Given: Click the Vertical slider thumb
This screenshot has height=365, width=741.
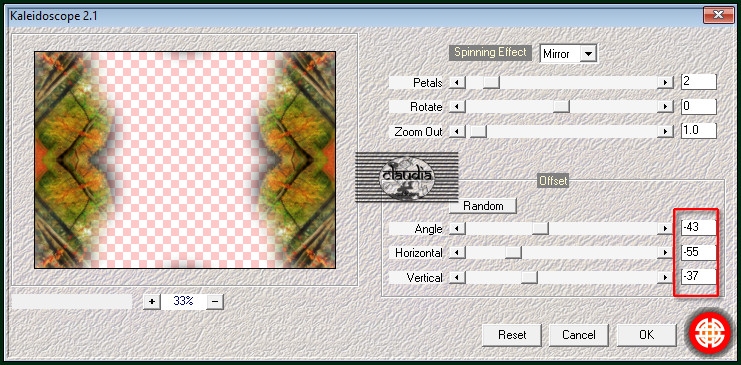Looking at the screenshot, I should 529,278.
